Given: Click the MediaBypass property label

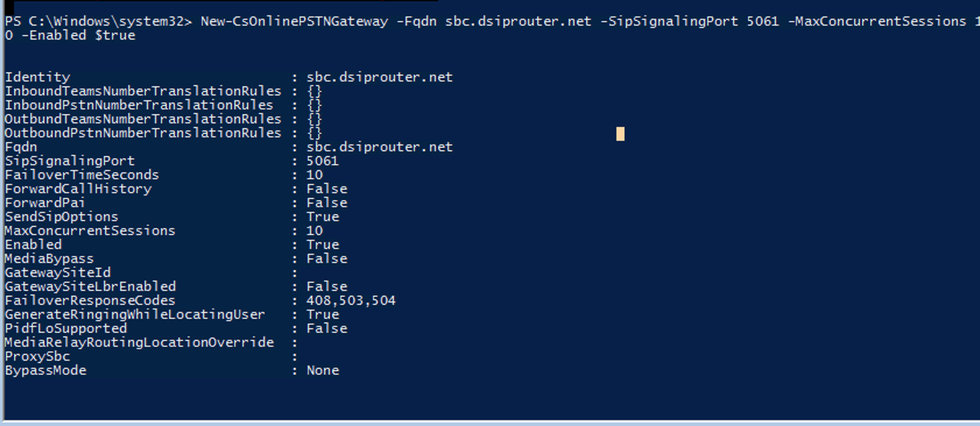Looking at the screenshot, I should click(49, 258).
